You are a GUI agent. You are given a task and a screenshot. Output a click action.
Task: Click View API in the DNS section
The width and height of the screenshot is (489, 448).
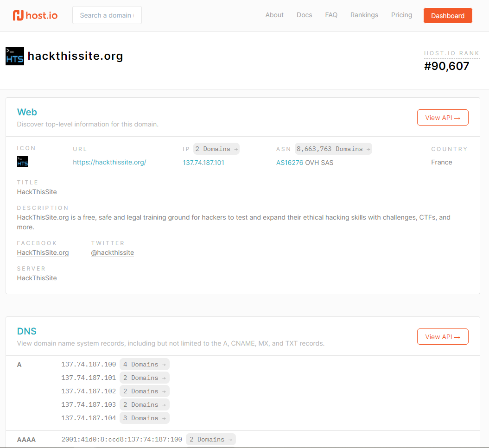[x=443, y=337]
